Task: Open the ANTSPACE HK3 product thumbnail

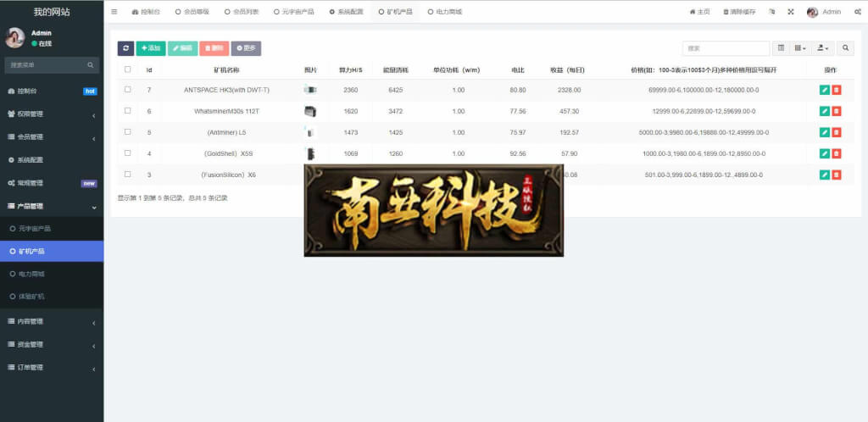Action: (310, 90)
